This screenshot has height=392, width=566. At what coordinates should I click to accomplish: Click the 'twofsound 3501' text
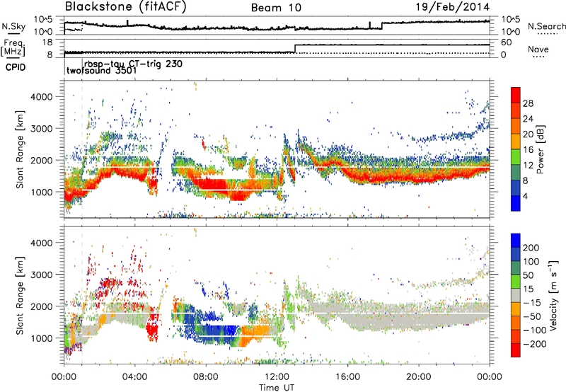(102, 70)
